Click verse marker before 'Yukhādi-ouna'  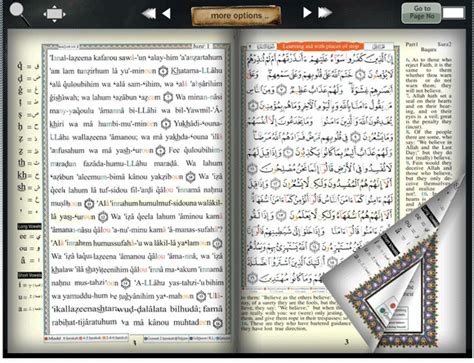[x=166, y=124]
